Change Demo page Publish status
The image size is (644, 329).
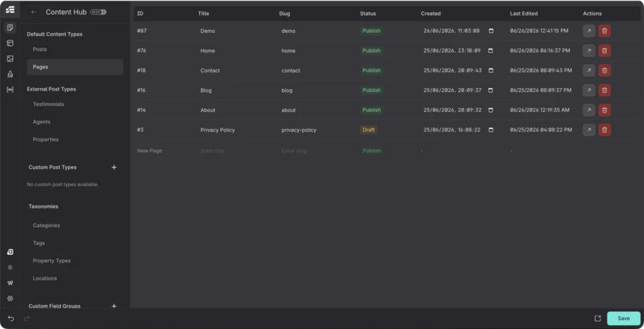pos(371,31)
